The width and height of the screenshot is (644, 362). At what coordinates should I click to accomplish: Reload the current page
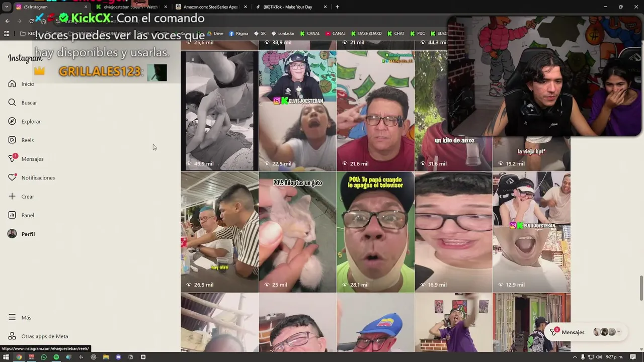coord(31,21)
